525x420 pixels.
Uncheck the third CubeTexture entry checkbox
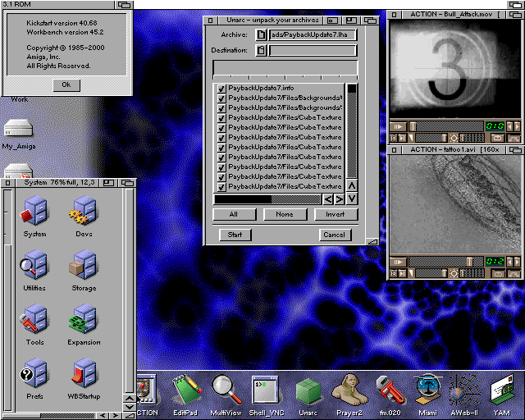click(x=221, y=138)
